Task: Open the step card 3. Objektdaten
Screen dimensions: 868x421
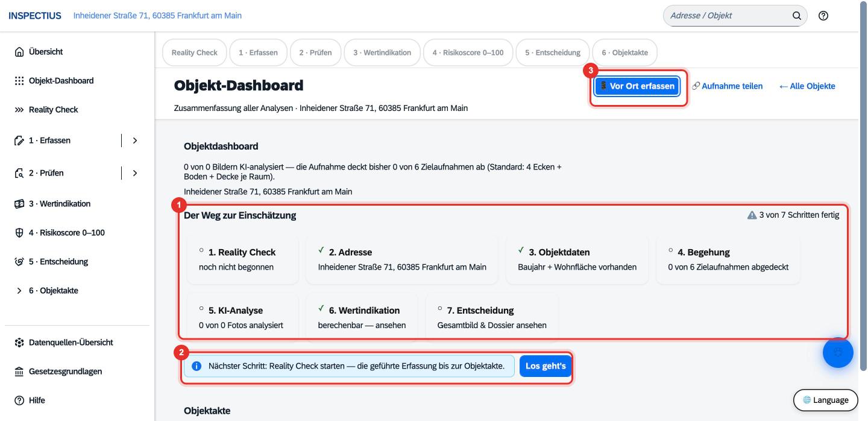Action: pyautogui.click(x=577, y=259)
